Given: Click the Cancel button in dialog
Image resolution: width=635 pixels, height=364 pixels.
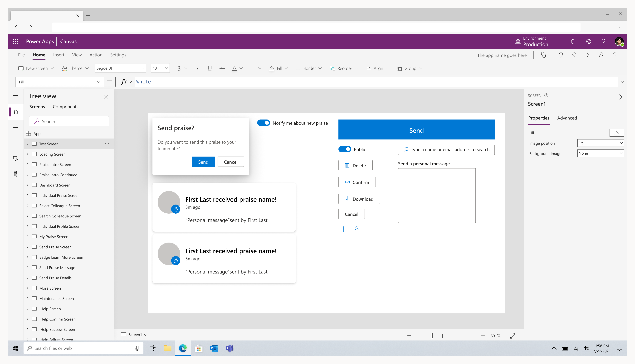Looking at the screenshot, I should [231, 162].
